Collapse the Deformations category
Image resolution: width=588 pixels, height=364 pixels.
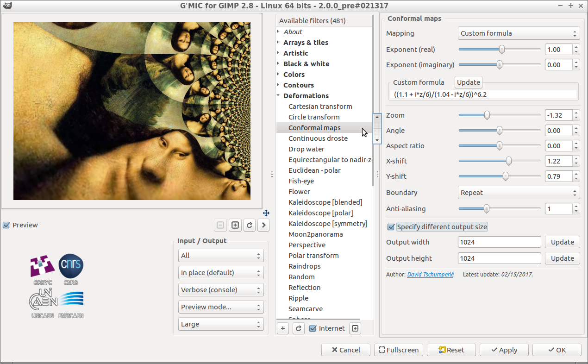point(278,96)
